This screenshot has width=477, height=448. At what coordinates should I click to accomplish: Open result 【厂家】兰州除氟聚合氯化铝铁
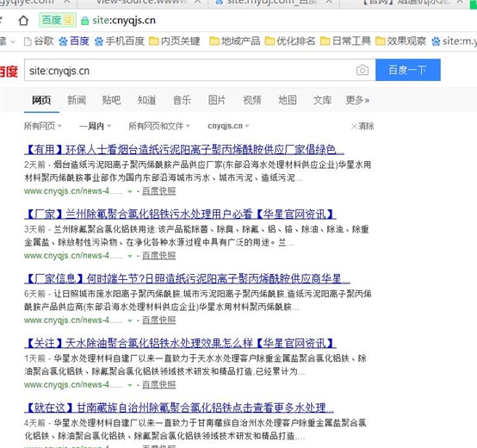pos(180,214)
